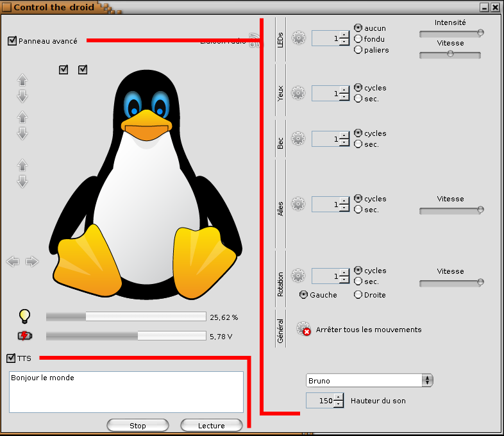Click the light bulb sensor icon
The height and width of the screenshot is (436, 504).
point(25,316)
